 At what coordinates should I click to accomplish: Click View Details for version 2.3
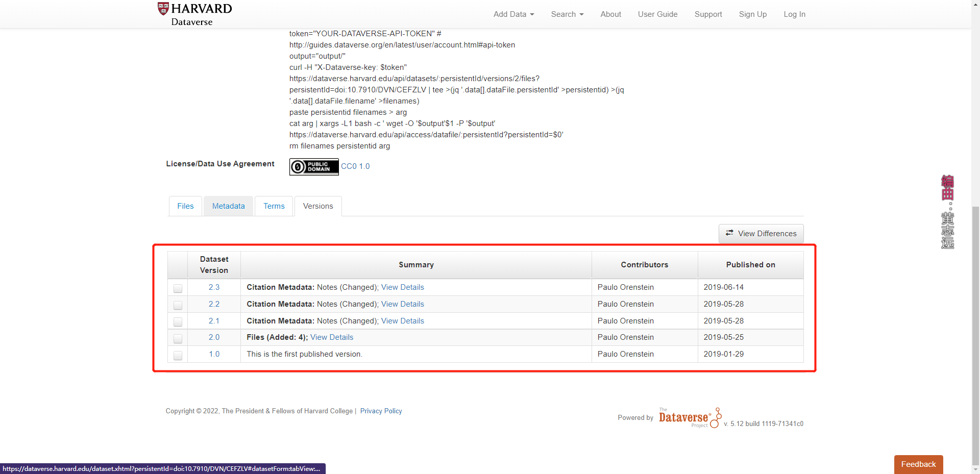pyautogui.click(x=403, y=287)
